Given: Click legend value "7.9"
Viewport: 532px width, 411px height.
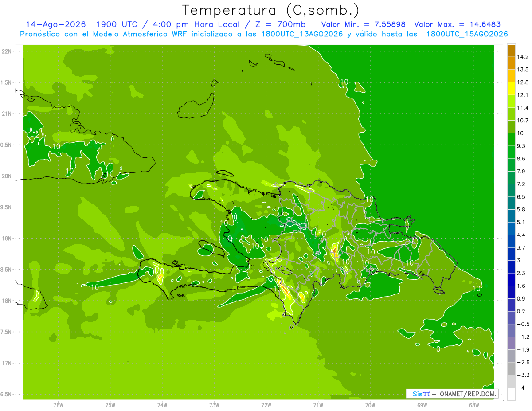Looking at the screenshot, I should point(521,171).
